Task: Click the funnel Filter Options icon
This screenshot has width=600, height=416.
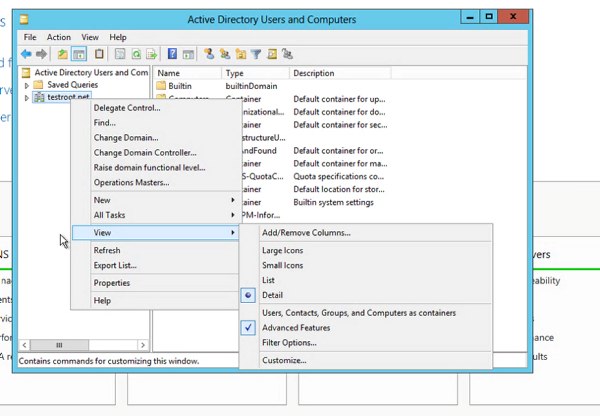Action: coord(256,54)
